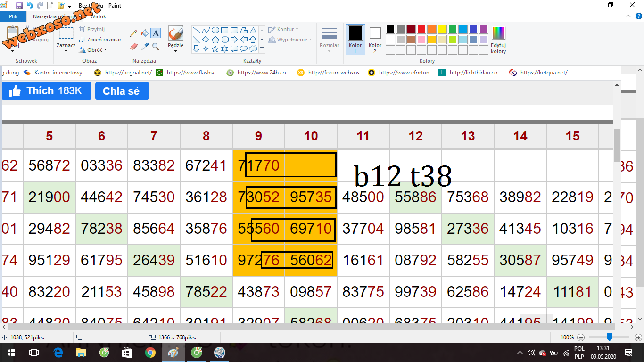Click column header 12 in the table
The width and height of the screenshot is (644, 362).
point(415,136)
